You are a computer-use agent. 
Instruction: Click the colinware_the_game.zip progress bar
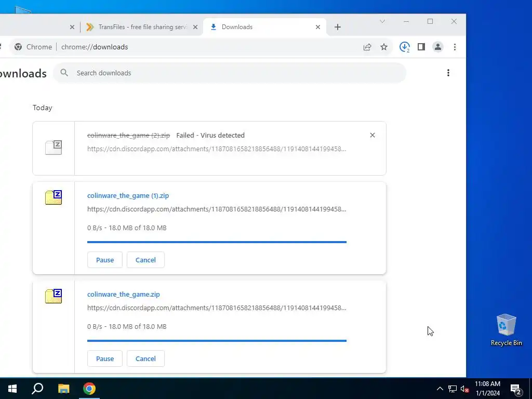(x=217, y=341)
